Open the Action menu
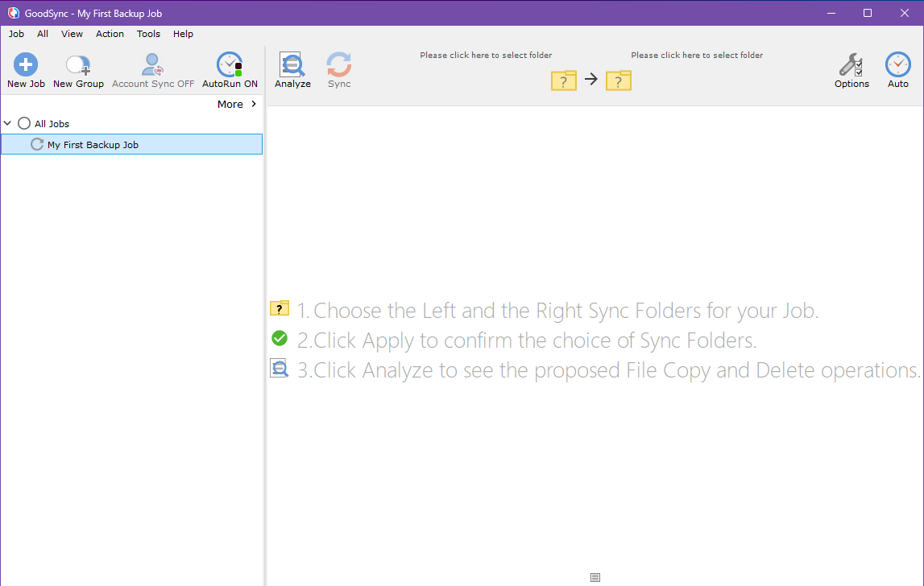 [x=110, y=34]
